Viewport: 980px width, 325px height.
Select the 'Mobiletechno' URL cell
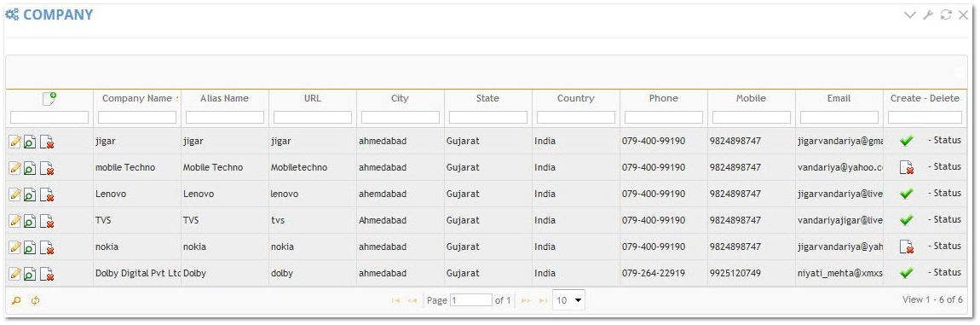[313, 168]
